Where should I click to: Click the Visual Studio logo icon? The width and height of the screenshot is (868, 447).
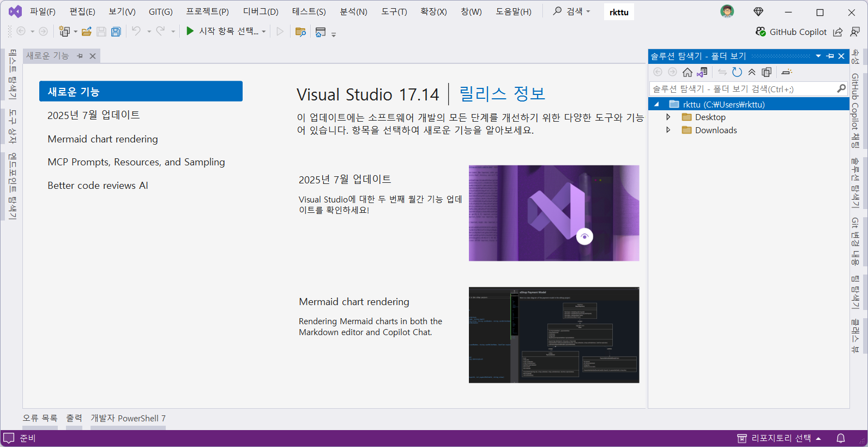pyautogui.click(x=15, y=11)
